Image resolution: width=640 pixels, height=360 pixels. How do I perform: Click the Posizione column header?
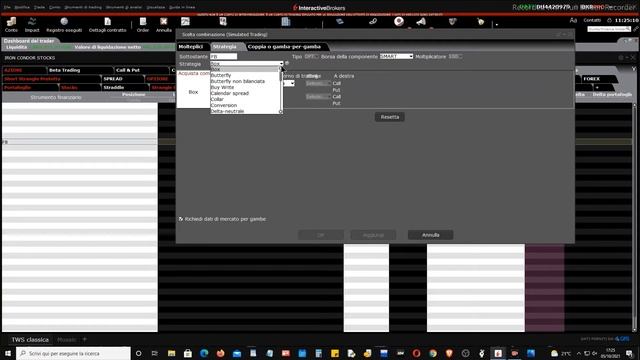tap(133, 95)
